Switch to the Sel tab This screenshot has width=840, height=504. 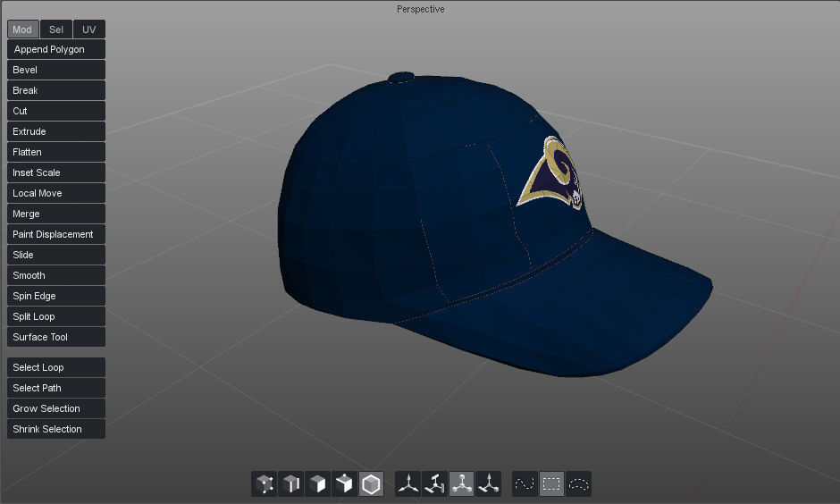[x=56, y=29]
